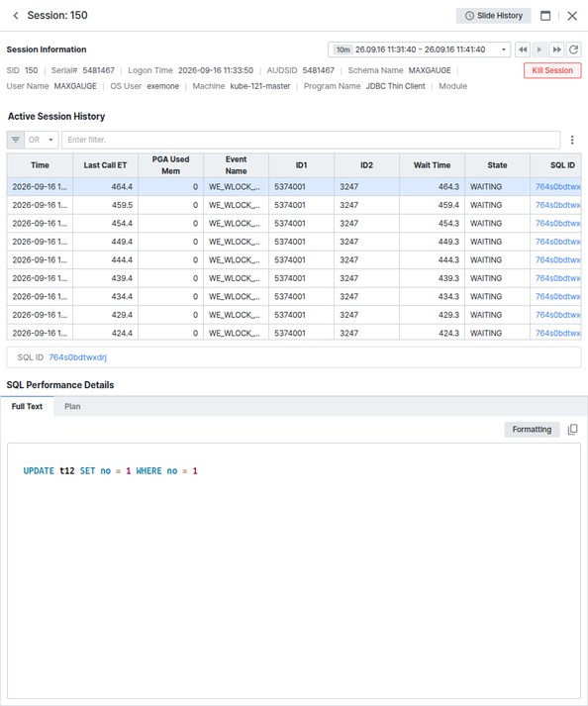Copy SQL text with copy icon
The image size is (588, 706).
tap(573, 430)
